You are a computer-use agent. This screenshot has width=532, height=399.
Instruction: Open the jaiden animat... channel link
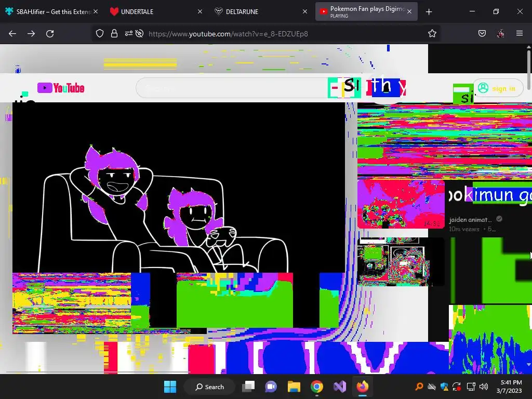click(470, 220)
